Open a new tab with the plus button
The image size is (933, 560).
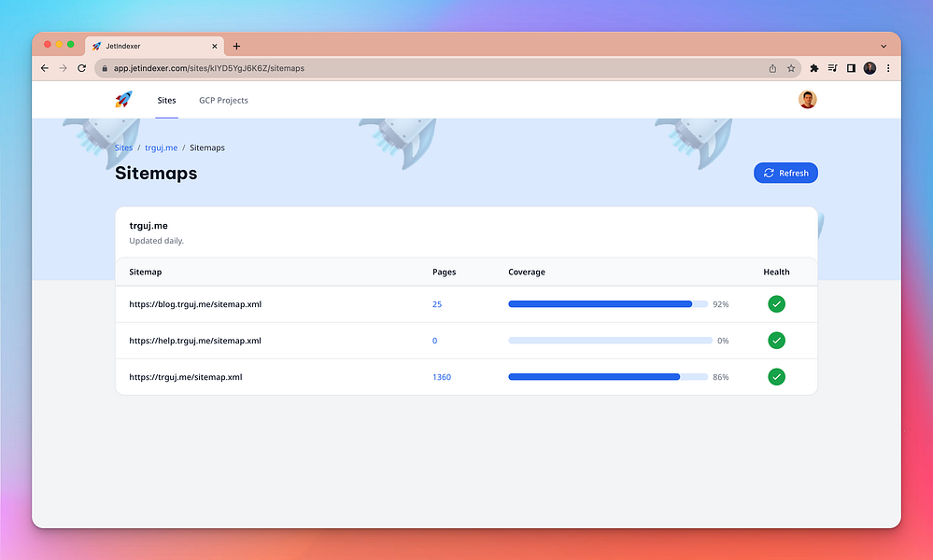point(236,47)
